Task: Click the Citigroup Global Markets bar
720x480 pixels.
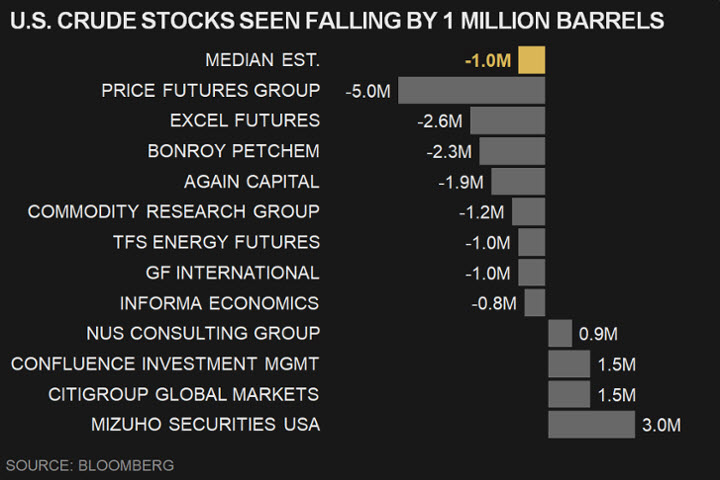Action: click(569, 394)
